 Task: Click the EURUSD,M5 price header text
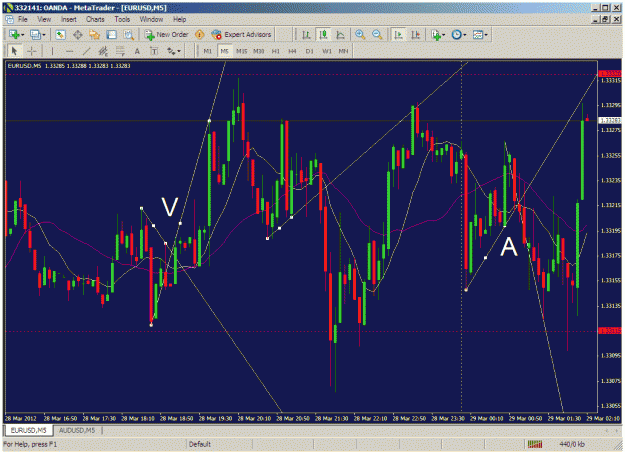69,66
